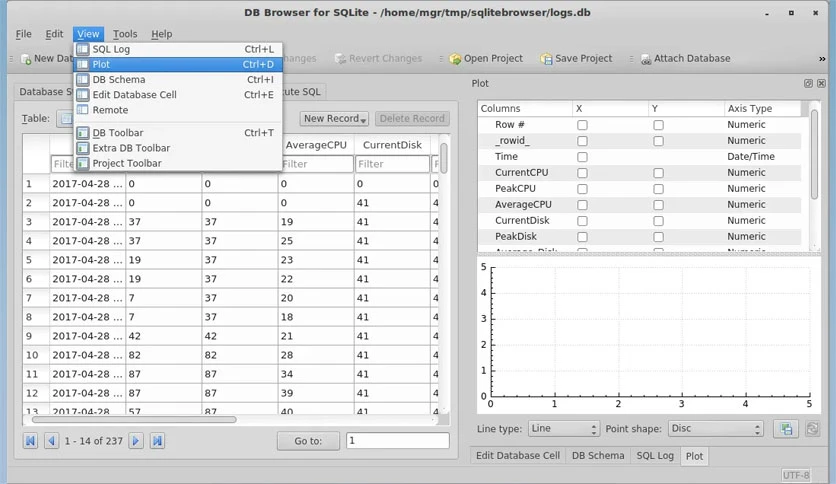This screenshot has width=836, height=484.
Task: Switch to the SQL Log bottom tab
Action: coord(655,456)
